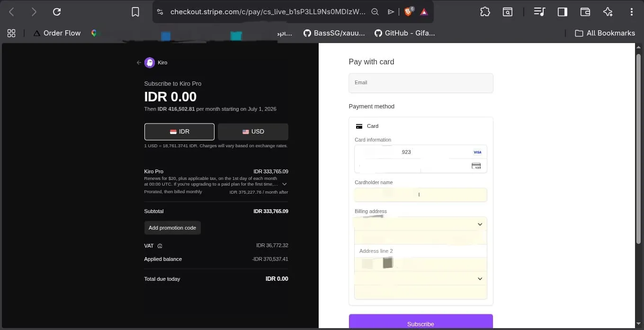Click the Brave Rewards triangle icon
644x330 pixels.
pyautogui.click(x=424, y=12)
